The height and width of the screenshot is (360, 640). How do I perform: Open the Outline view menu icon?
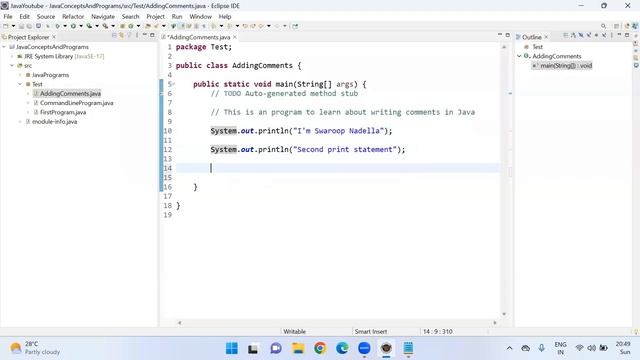tap(611, 36)
